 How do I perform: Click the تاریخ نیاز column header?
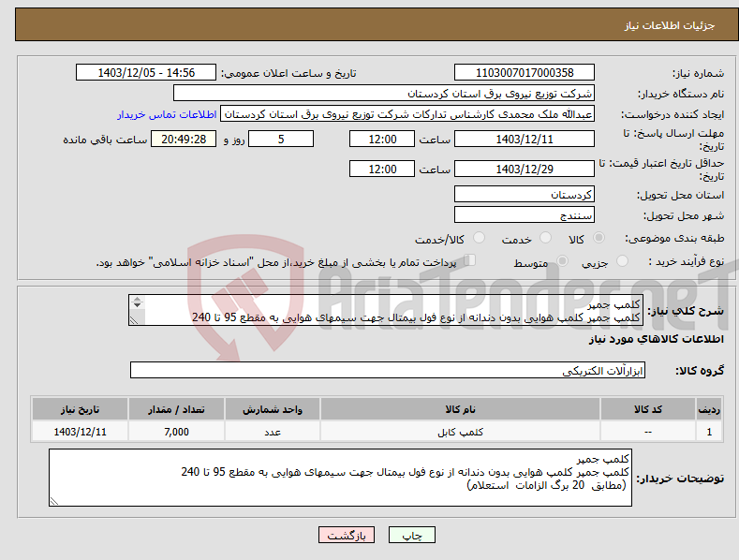click(x=81, y=409)
